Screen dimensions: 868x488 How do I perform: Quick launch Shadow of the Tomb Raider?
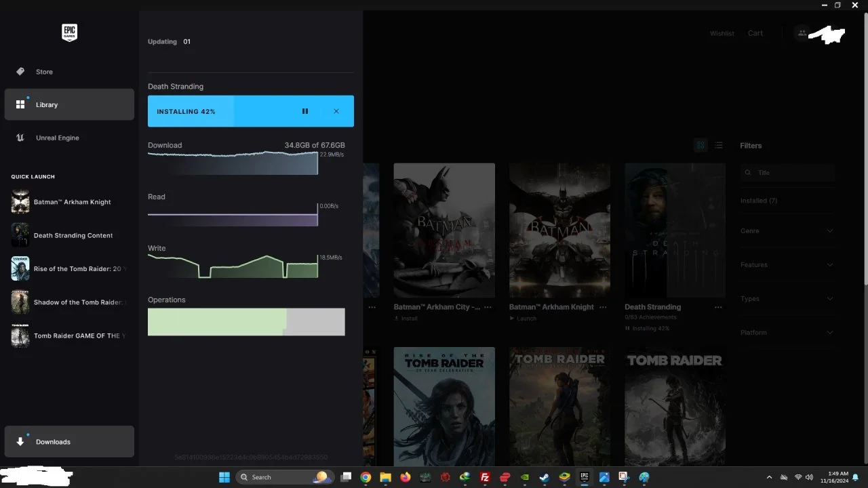(69, 302)
